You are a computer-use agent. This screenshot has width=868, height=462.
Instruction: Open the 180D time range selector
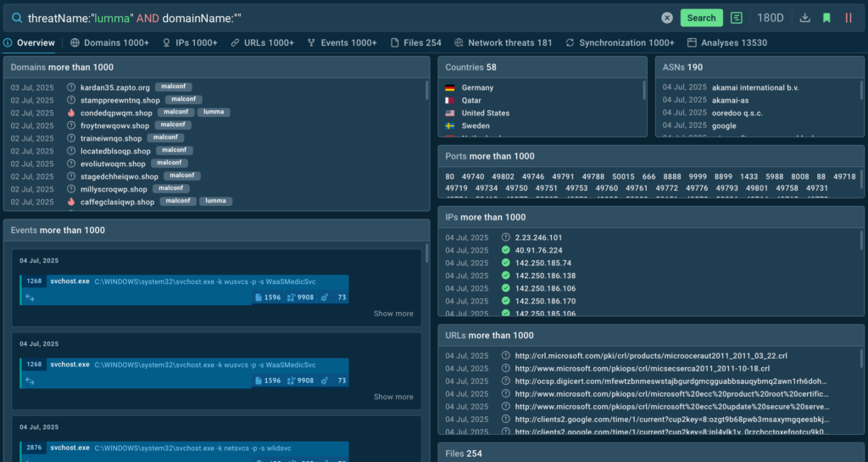coord(770,18)
